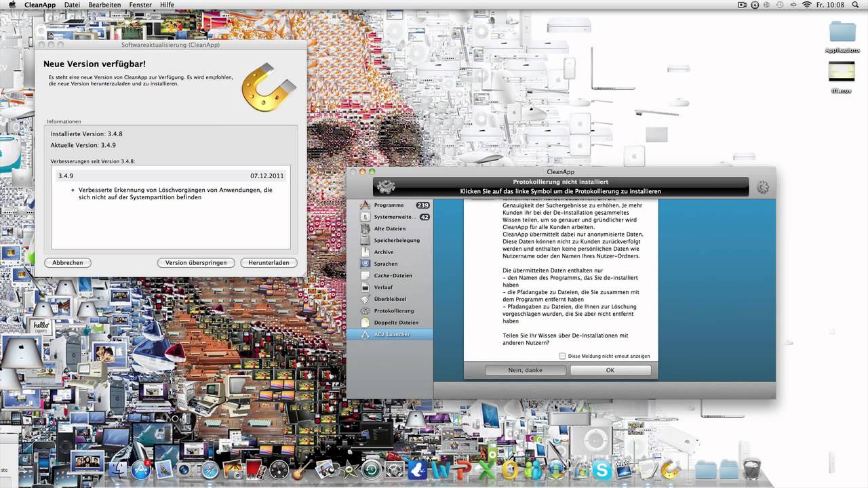
Task: Click Abbrechen in the update dialog
Action: click(x=68, y=262)
